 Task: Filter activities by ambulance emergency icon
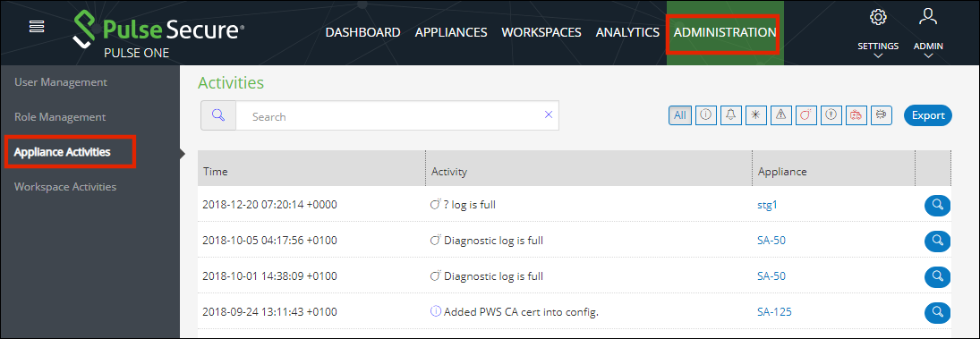856,114
